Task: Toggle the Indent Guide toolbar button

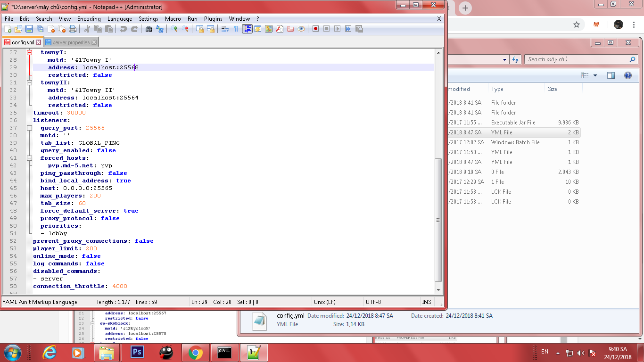Action: (247, 29)
